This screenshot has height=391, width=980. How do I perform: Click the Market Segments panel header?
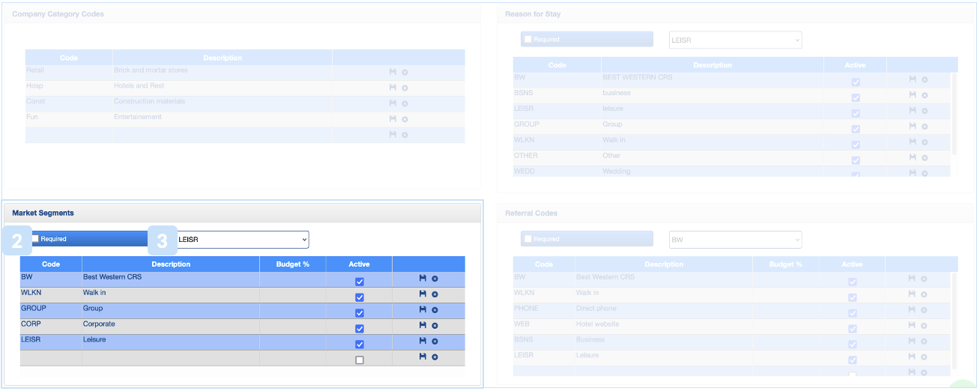pyautogui.click(x=242, y=213)
